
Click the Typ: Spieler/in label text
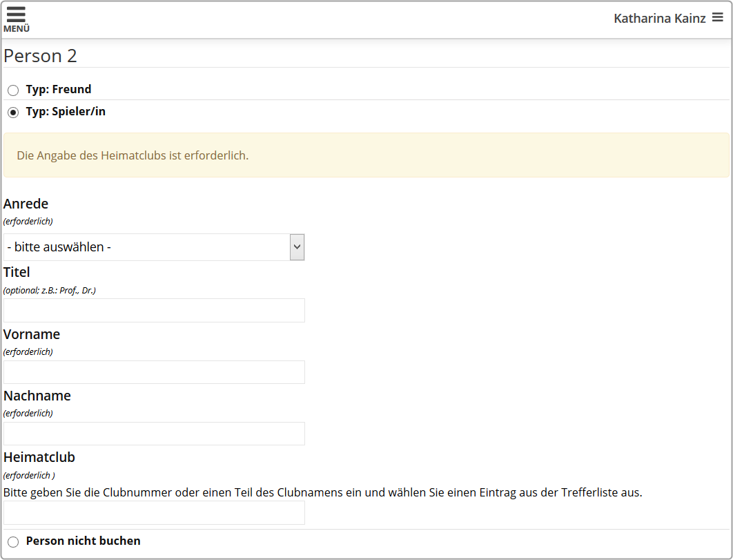click(66, 111)
